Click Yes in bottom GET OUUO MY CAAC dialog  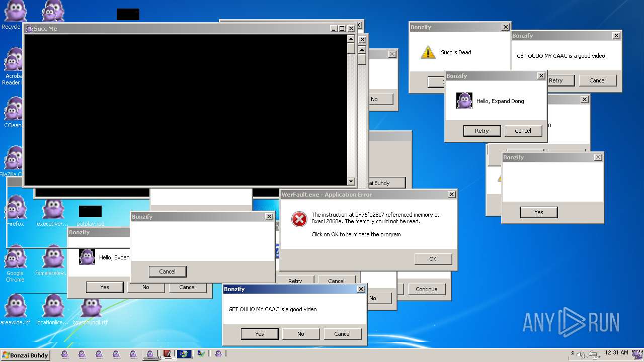pyautogui.click(x=260, y=334)
